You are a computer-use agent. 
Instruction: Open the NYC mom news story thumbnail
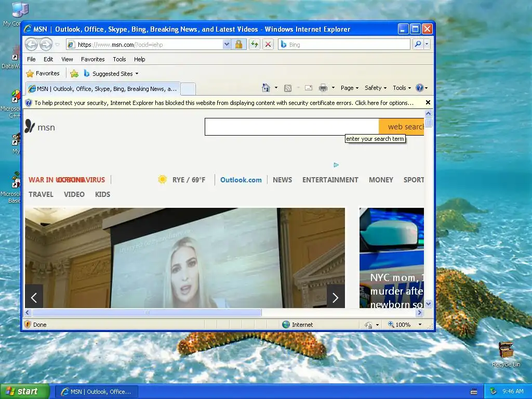point(392,258)
